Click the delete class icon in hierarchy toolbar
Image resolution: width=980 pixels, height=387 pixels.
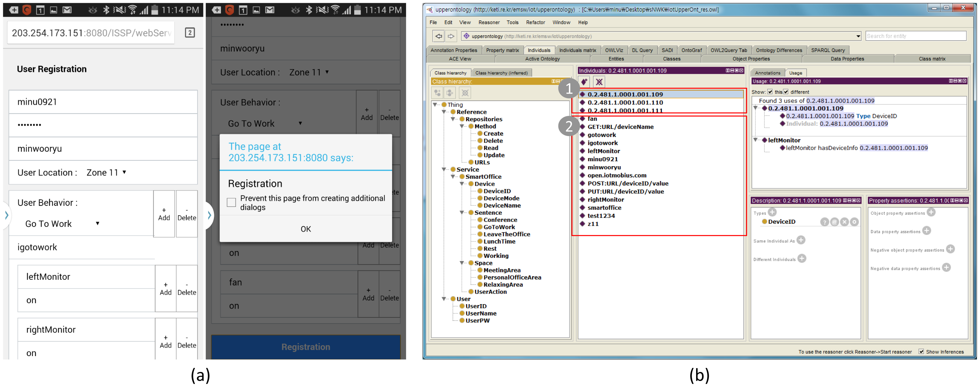(x=465, y=92)
